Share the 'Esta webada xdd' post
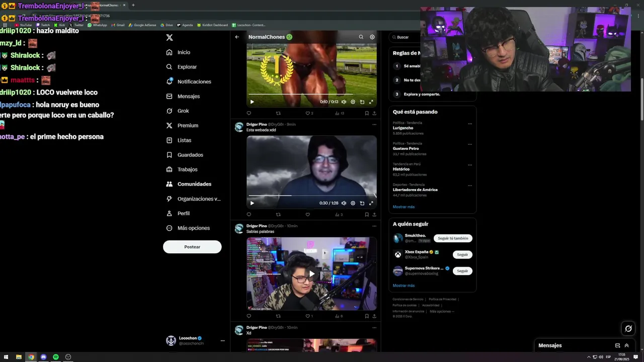Viewport: 644px width, 362px height. (374, 214)
